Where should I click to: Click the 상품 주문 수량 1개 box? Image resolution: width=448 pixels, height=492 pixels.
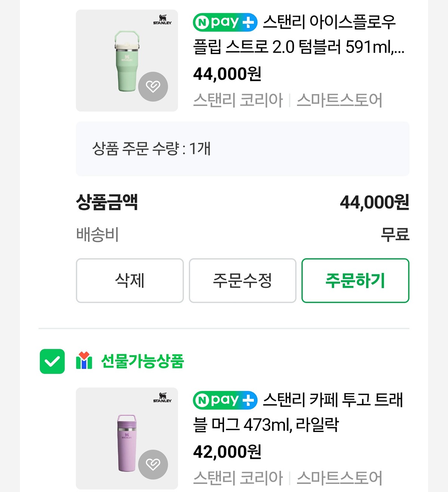(243, 149)
